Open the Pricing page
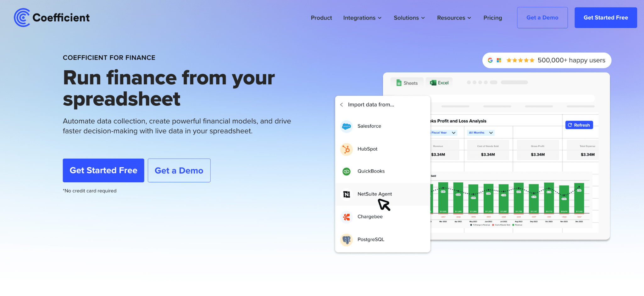Viewport: 644px width, 296px height. pos(492,18)
